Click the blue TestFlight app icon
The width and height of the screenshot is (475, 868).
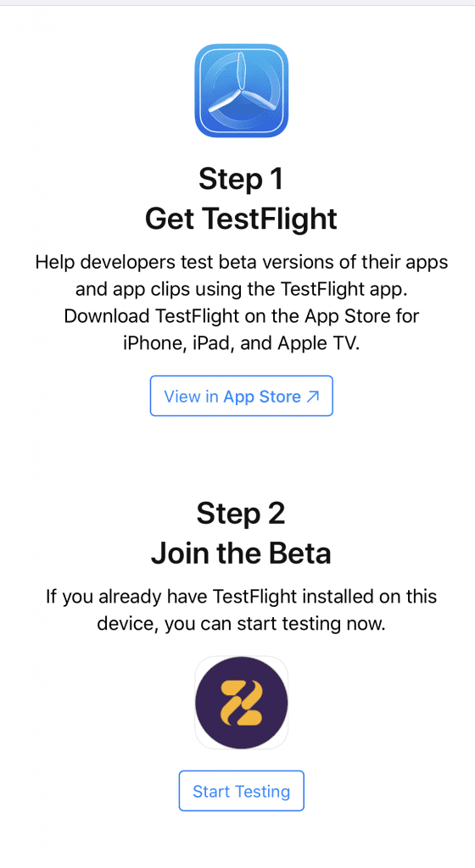(x=242, y=91)
